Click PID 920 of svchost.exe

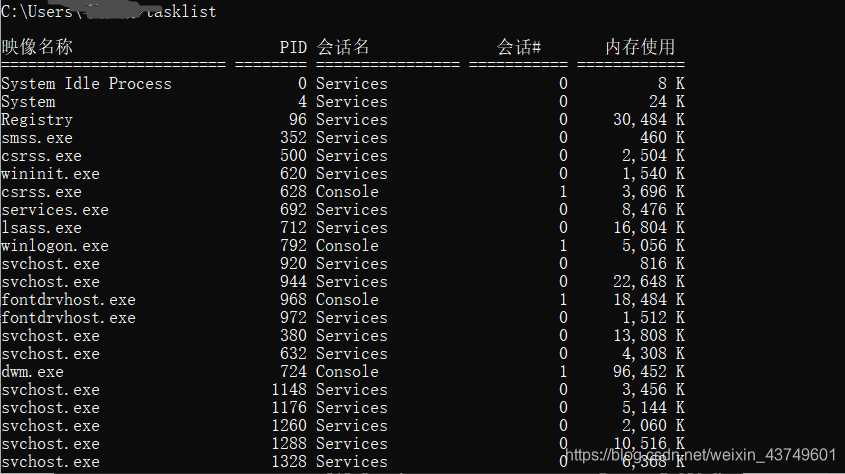[293, 263]
